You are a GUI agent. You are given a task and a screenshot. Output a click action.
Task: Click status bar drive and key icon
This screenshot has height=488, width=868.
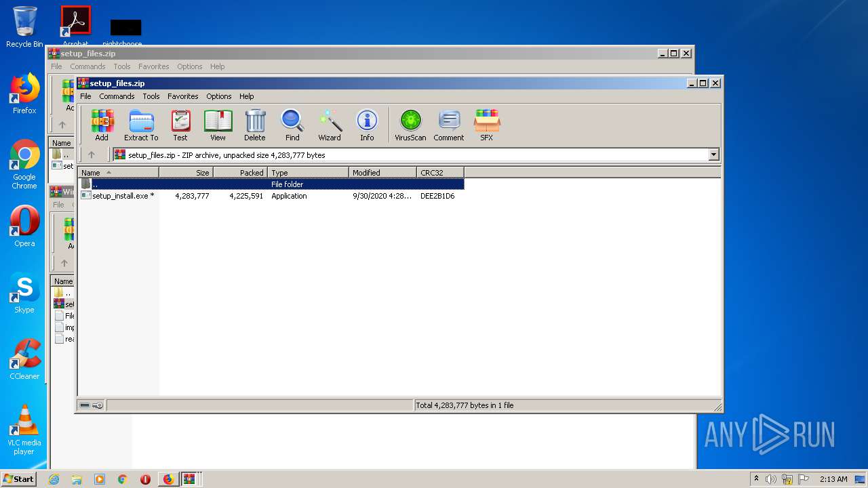tap(92, 405)
